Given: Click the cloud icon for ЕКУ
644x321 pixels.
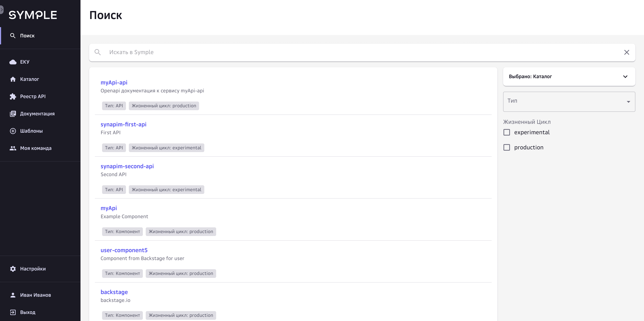Looking at the screenshot, I should pos(13,62).
